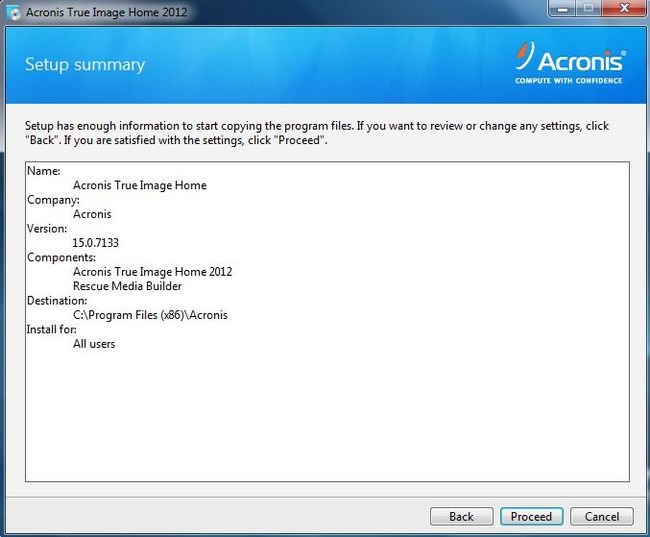Click destination path C:\Program Files (x86)\Acronis

tap(150, 315)
